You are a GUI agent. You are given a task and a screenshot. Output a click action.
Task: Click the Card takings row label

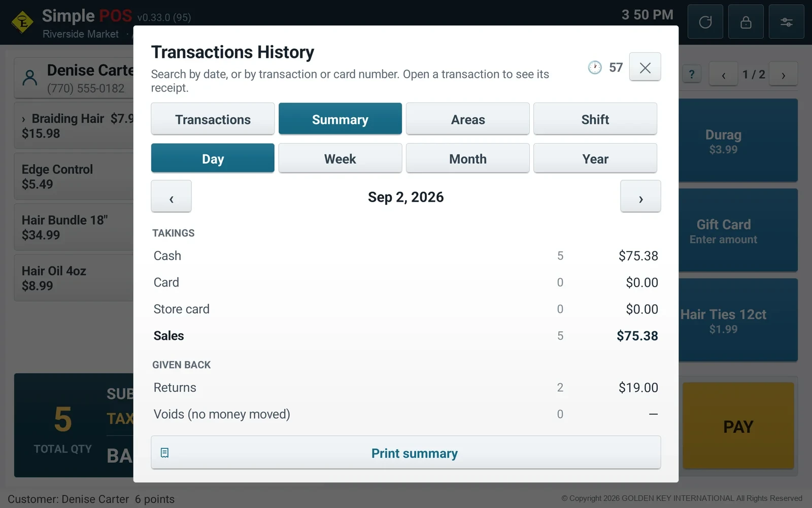pyautogui.click(x=166, y=282)
